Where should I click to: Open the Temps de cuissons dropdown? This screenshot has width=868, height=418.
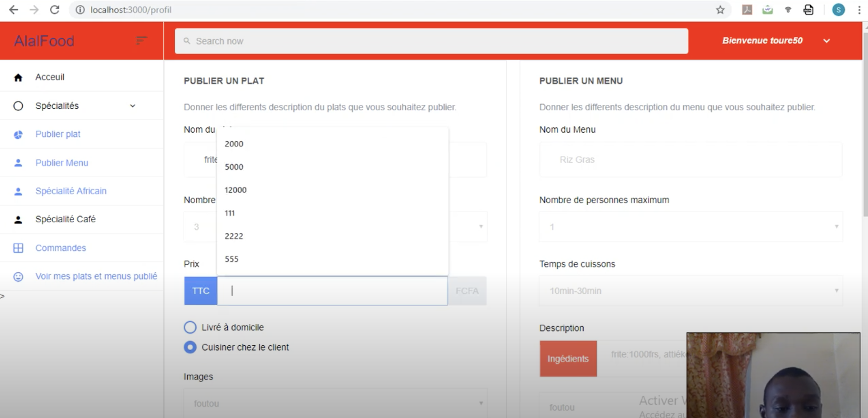coord(690,291)
